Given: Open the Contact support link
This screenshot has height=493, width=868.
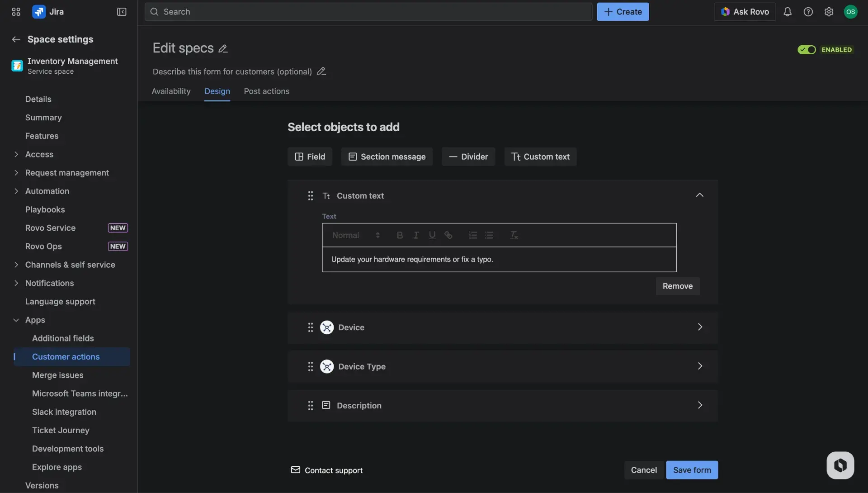Looking at the screenshot, I should (333, 470).
